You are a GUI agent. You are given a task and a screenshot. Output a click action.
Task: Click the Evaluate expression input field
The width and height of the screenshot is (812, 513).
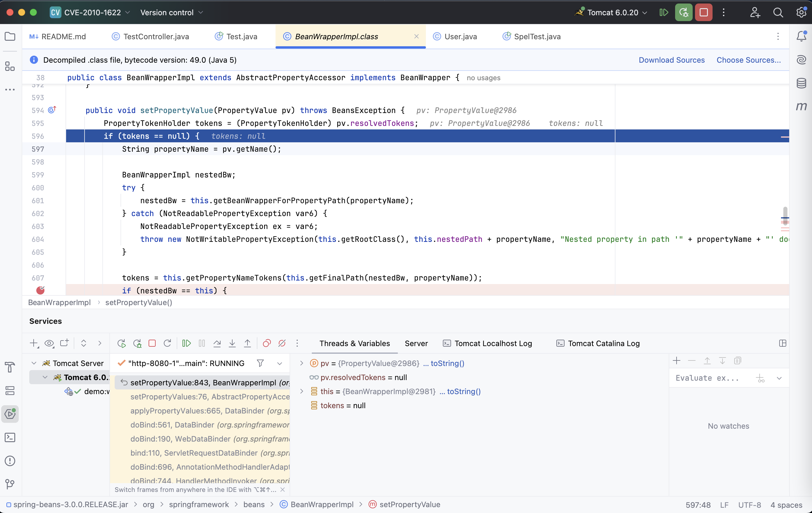[x=708, y=378]
